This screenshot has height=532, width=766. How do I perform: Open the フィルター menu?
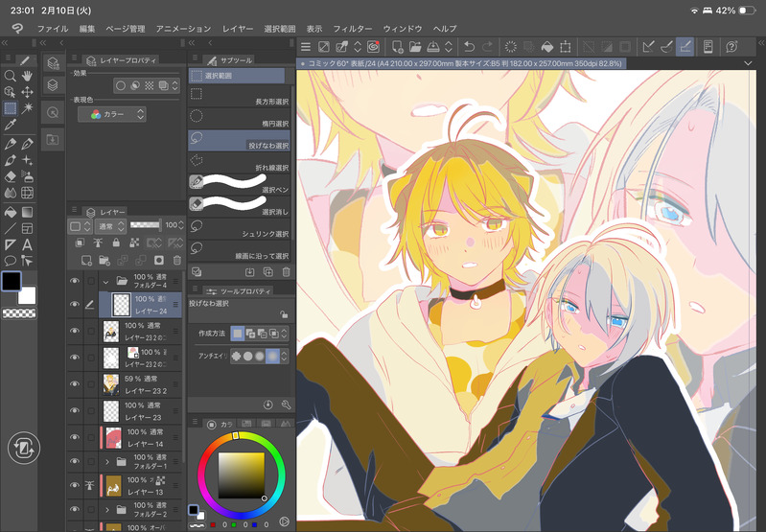[352, 29]
